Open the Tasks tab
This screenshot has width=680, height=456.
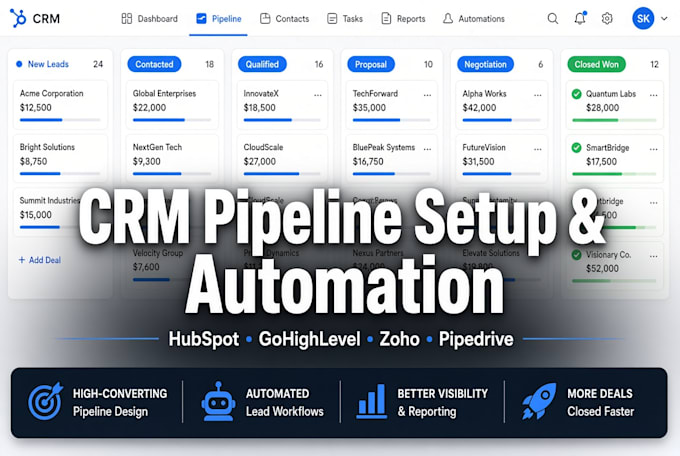pos(345,19)
